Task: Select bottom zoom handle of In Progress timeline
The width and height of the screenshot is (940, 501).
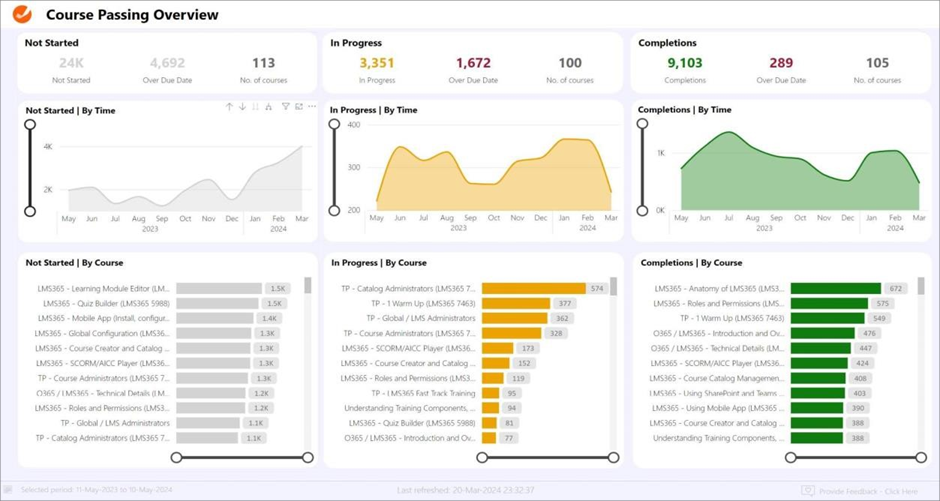Action: pos(336,211)
